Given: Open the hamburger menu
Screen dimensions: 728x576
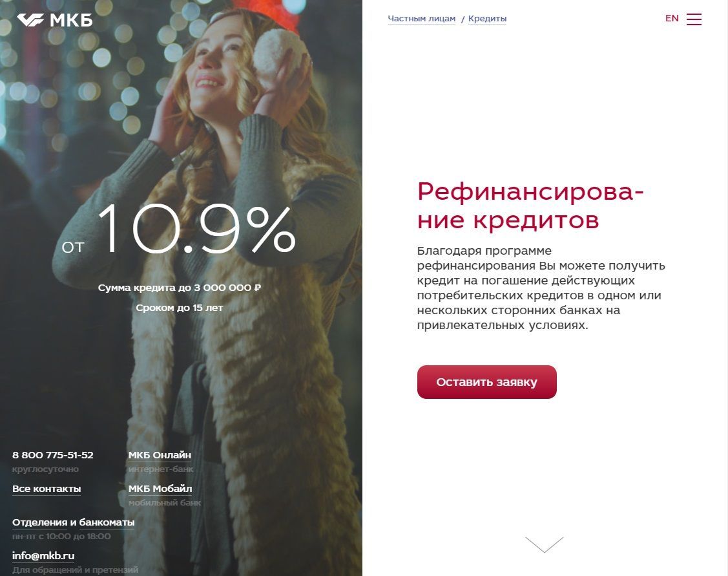Looking at the screenshot, I should [x=694, y=19].
